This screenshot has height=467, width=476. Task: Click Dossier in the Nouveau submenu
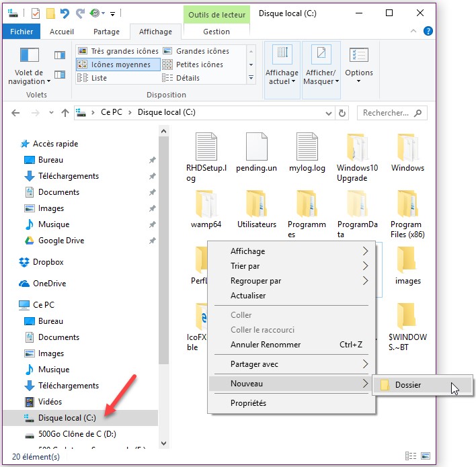tap(407, 385)
